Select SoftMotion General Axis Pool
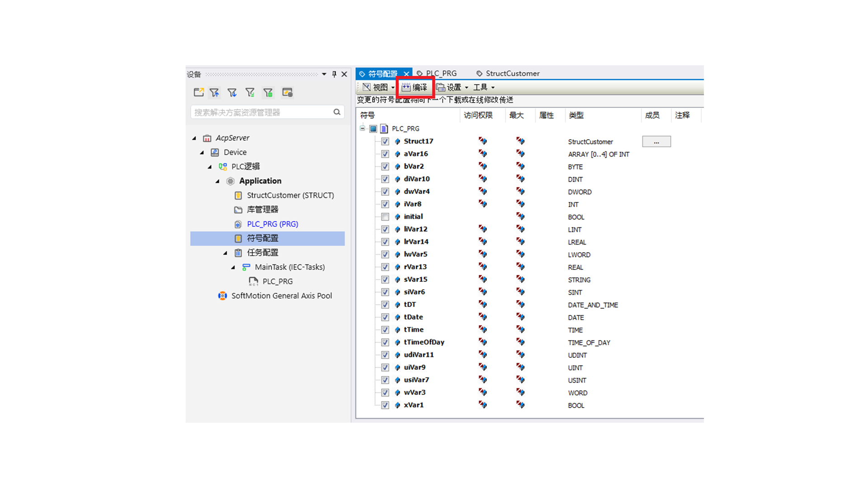Image resolution: width=868 pixels, height=488 pixels. 282,296
